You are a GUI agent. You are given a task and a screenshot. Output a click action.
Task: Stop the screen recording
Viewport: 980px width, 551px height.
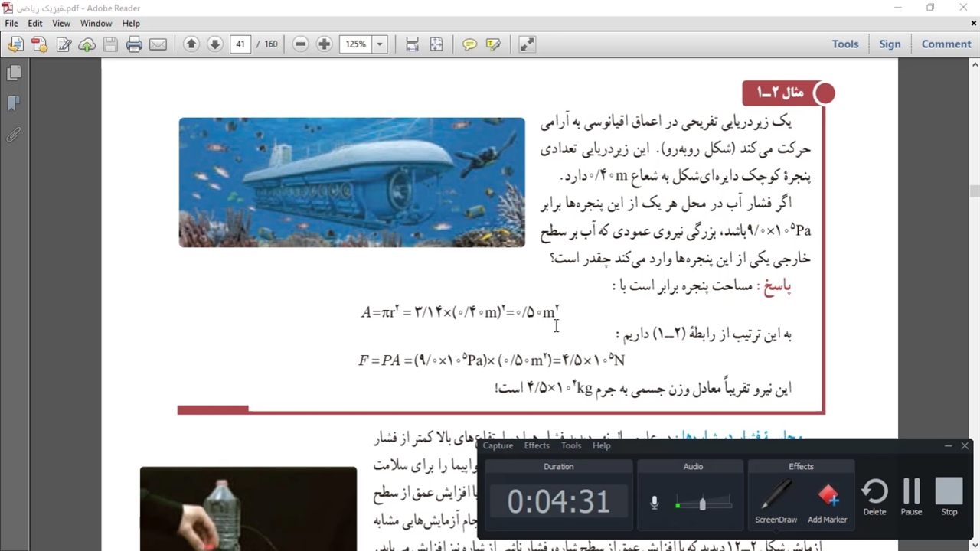click(949, 497)
